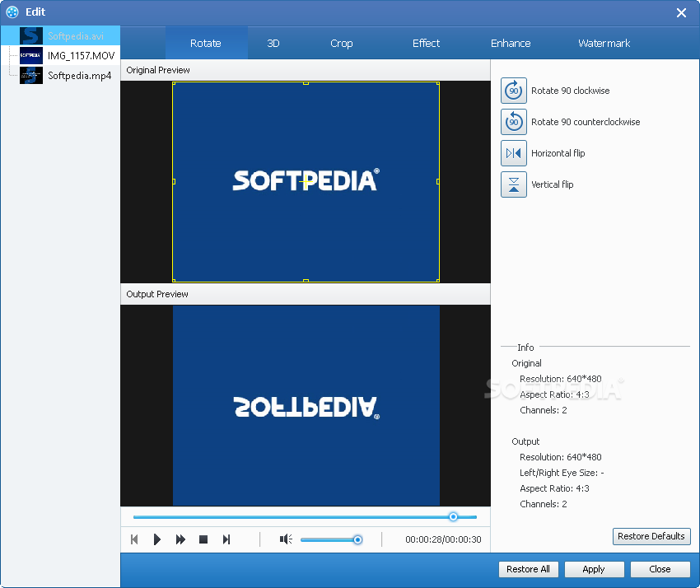Select Softpedia.avi thumbnail in file list
700x588 pixels.
click(x=31, y=35)
